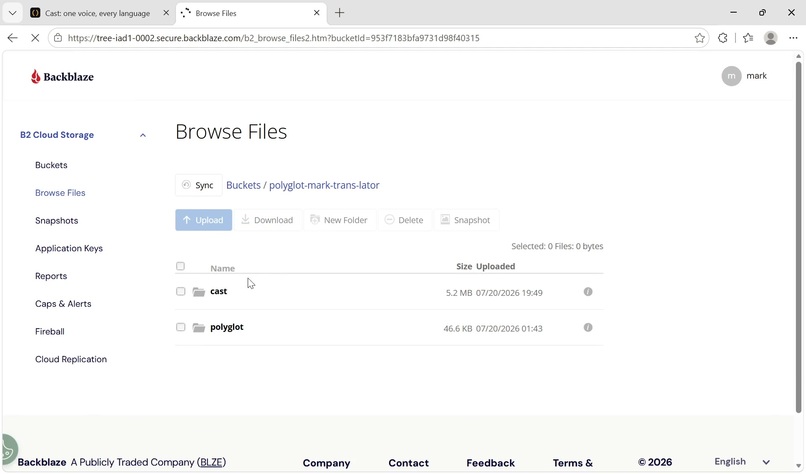Open Fireball in the sidebar
806x474 pixels.
[x=50, y=332]
